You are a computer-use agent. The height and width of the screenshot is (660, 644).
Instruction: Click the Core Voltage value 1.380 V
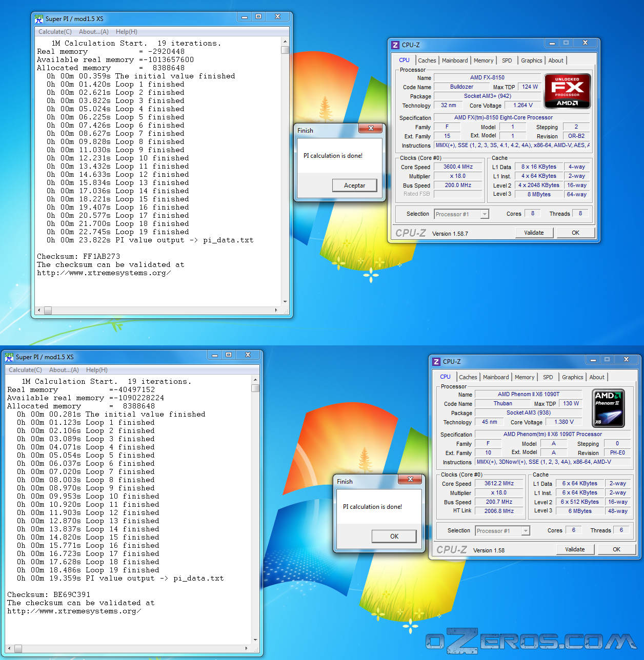pos(564,422)
